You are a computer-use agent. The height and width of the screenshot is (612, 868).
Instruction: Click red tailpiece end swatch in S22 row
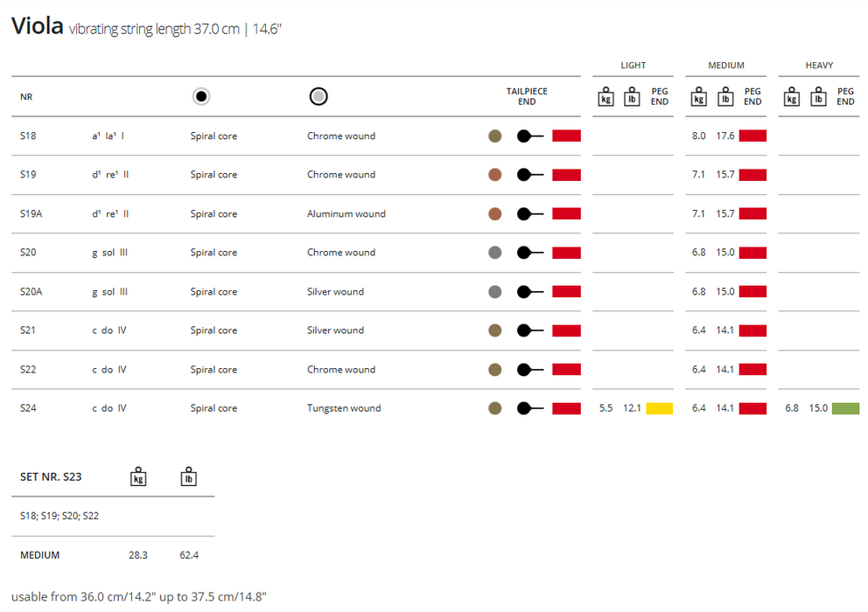click(x=566, y=370)
